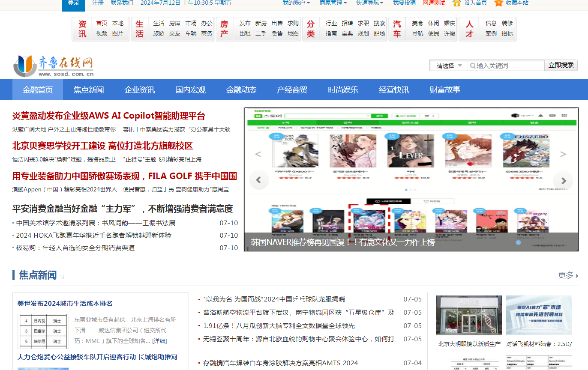The height and width of the screenshot is (370, 588).
Task: Expand the 快速导航 dropdown menu
Action: (370, 3)
